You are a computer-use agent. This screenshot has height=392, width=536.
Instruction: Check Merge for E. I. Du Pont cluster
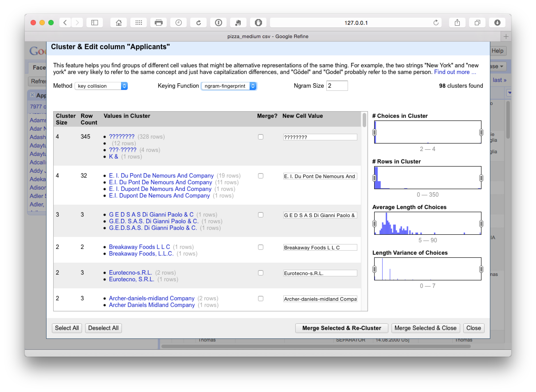tap(260, 176)
